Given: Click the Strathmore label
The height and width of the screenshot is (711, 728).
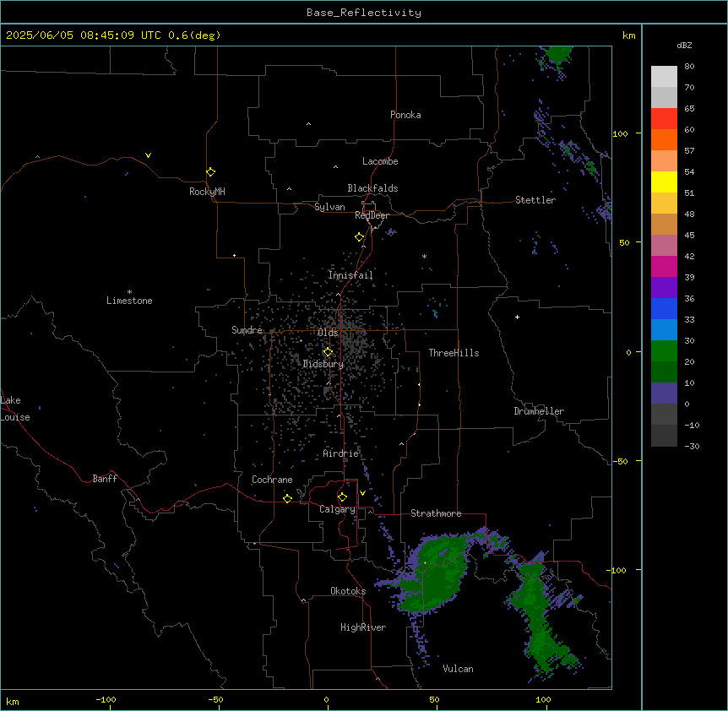Looking at the screenshot, I should (x=436, y=513).
